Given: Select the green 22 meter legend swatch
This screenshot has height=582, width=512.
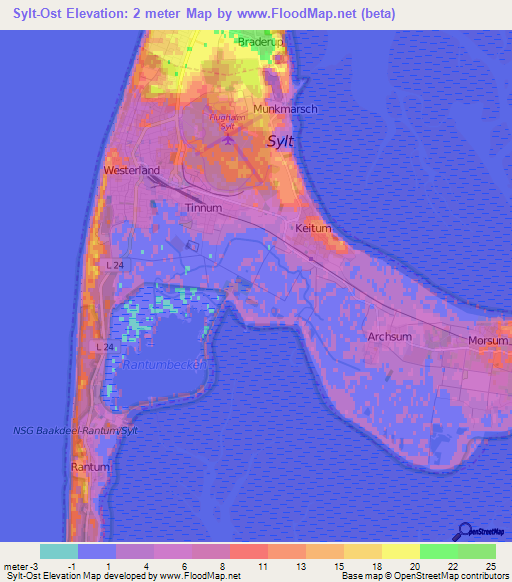Looking at the screenshot, I should pos(439,552).
